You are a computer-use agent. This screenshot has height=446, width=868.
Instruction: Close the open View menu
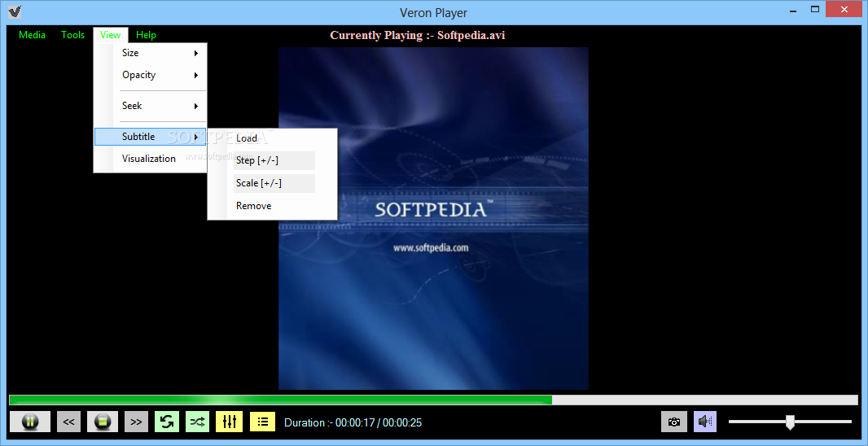[111, 35]
